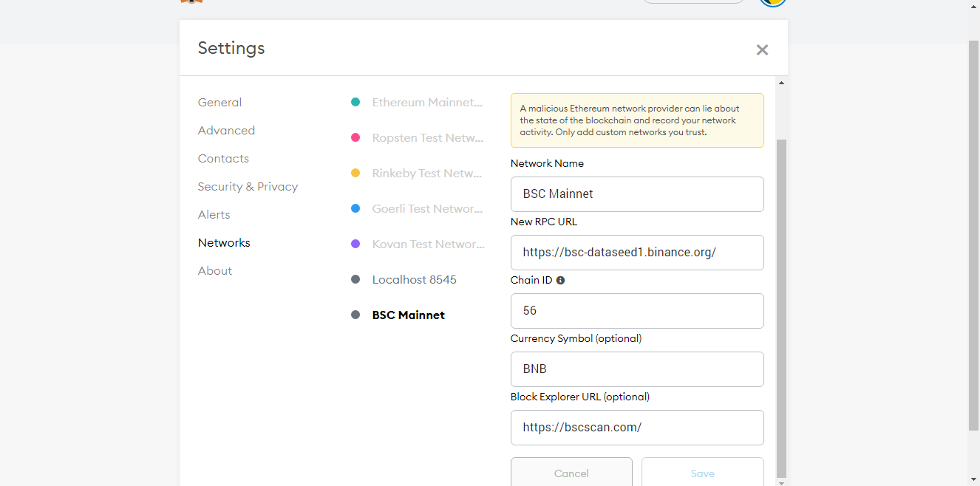980x486 pixels.
Task: Click the Chain ID input field
Action: 637,311
